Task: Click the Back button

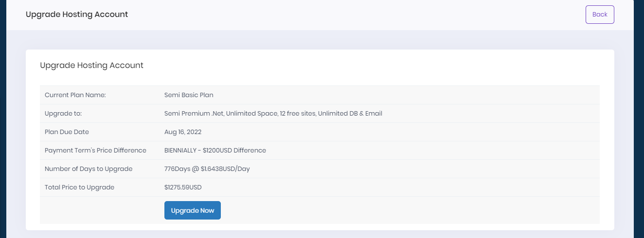Action: (600, 15)
